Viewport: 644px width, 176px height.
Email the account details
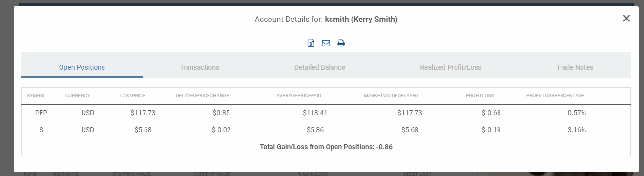click(x=326, y=43)
